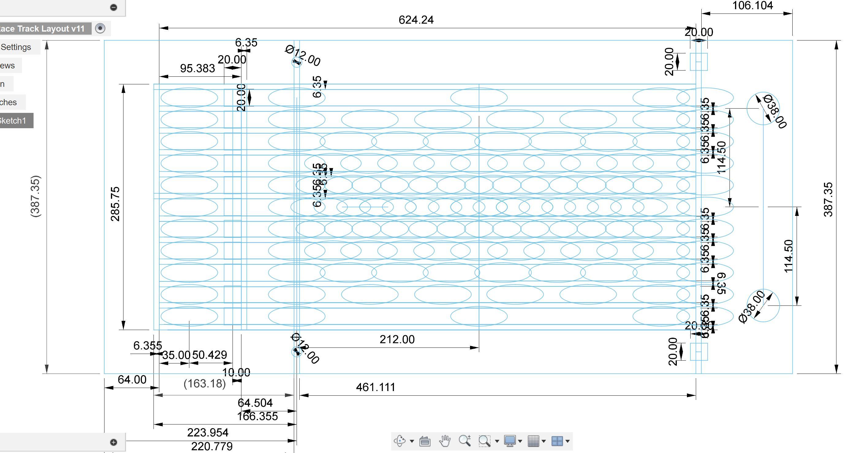Expand the Grid and Snaps dropdown arrow
Viewport: 868px width, 453px height.
(x=544, y=441)
